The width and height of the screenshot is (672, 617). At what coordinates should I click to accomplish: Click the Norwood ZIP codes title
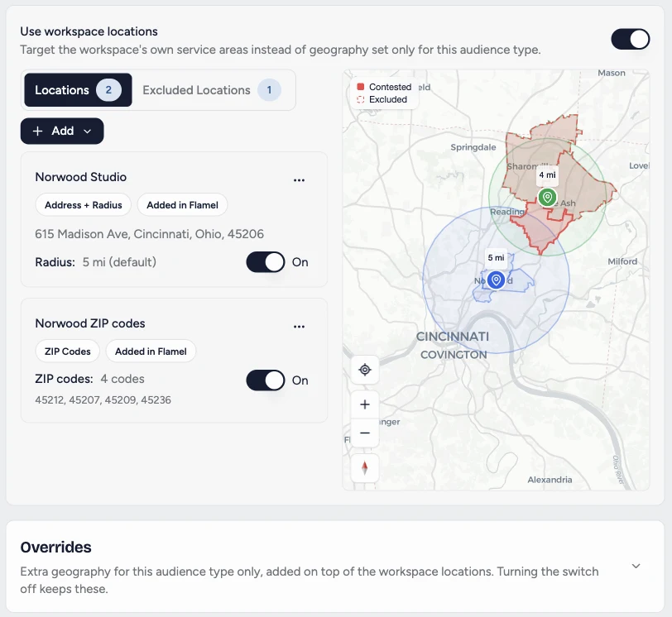[x=90, y=323]
